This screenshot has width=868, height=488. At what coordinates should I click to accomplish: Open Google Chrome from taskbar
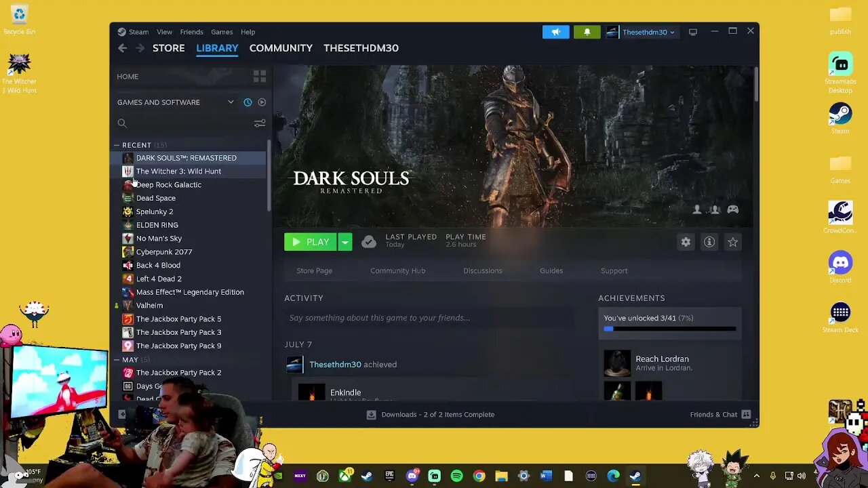[479, 476]
